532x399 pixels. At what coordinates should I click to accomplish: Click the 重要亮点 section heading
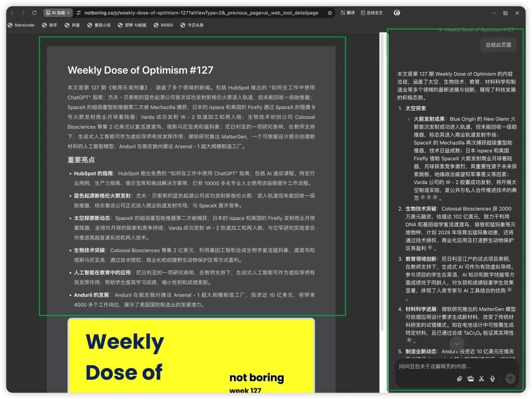[81, 160]
